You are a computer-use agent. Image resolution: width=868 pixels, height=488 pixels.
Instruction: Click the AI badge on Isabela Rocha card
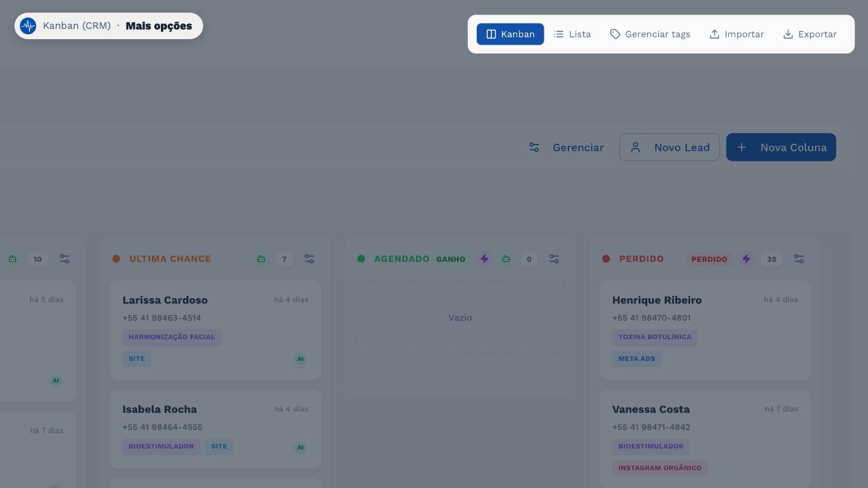coord(301,448)
